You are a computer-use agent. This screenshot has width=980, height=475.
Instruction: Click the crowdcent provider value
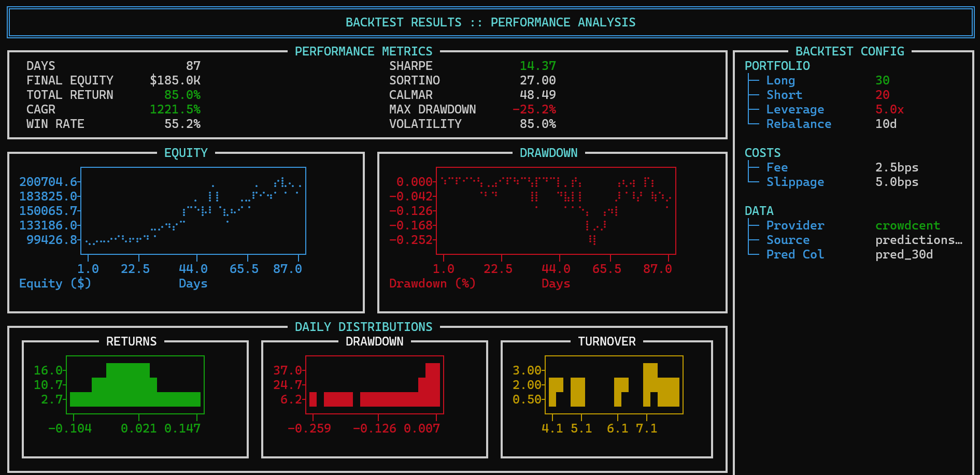click(907, 225)
